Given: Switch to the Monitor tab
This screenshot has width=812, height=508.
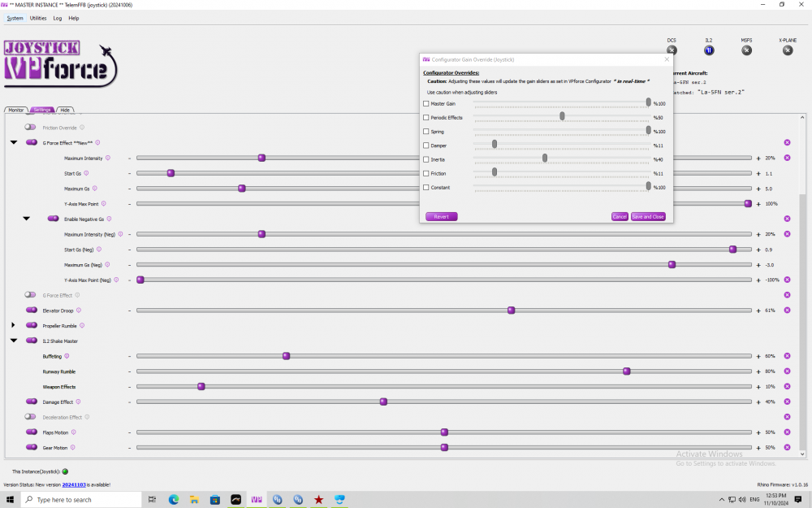Looking at the screenshot, I should click(17, 110).
